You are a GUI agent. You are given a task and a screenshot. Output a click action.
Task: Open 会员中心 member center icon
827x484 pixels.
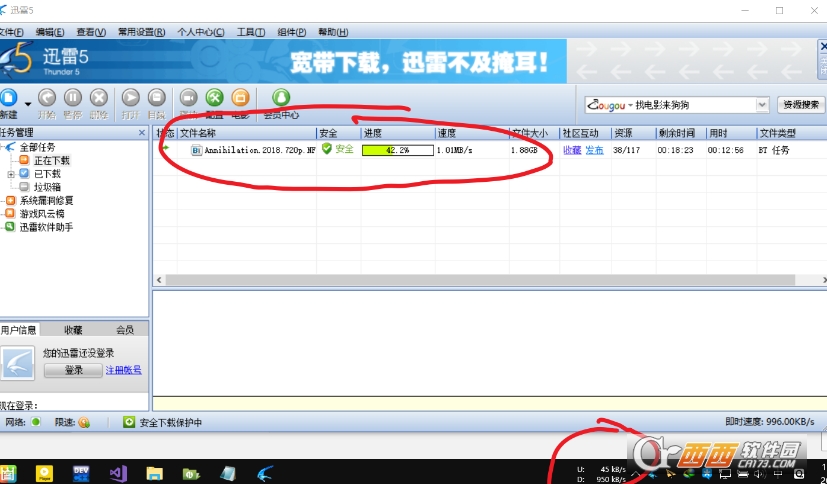[x=281, y=99]
